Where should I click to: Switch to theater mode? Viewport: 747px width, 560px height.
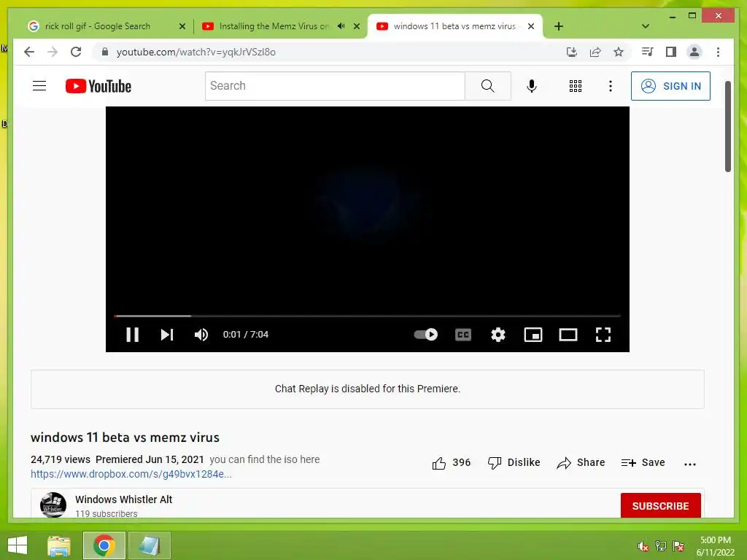[568, 335]
